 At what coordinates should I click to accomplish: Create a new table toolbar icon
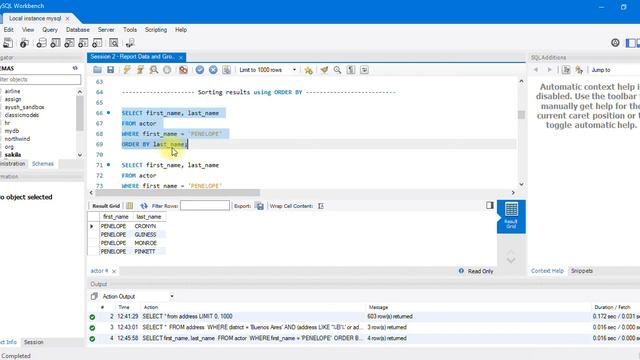pyautogui.click(x=55, y=43)
